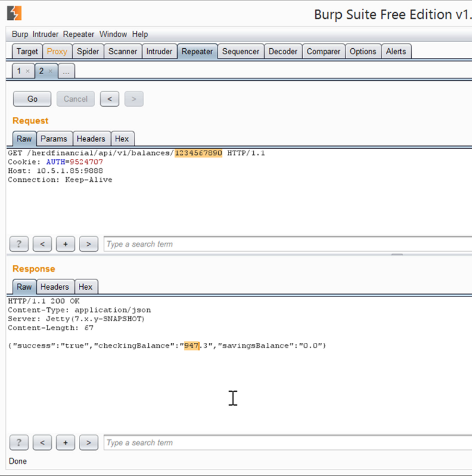472x476 pixels.
Task: Switch to the Comparer tab
Action: [x=323, y=51]
